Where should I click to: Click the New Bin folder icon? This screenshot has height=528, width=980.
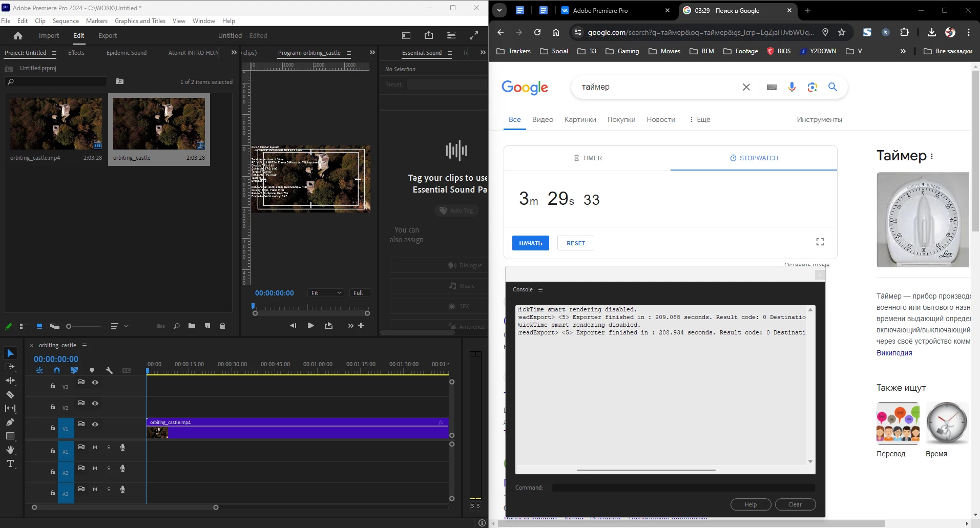192,326
